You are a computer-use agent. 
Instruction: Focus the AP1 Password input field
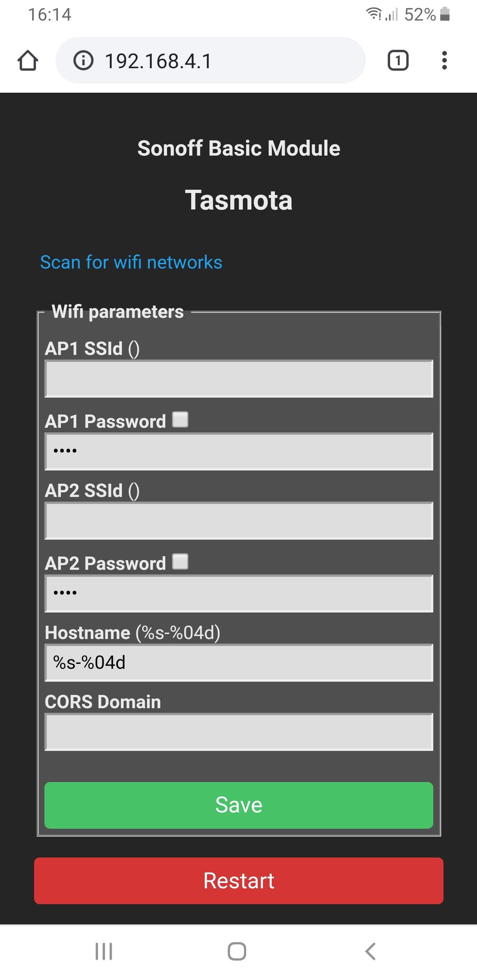pyautogui.click(x=239, y=451)
